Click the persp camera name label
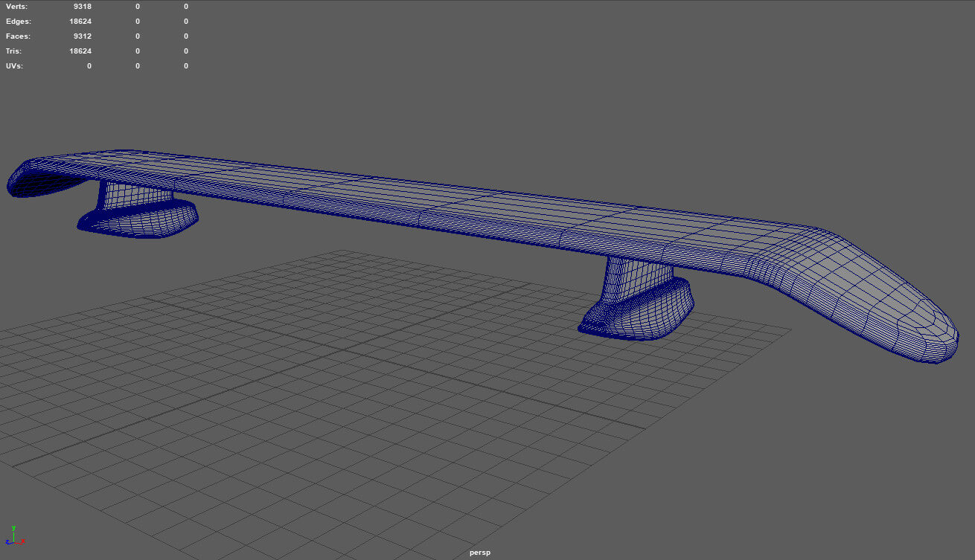The height and width of the screenshot is (560, 975). pyautogui.click(x=480, y=553)
